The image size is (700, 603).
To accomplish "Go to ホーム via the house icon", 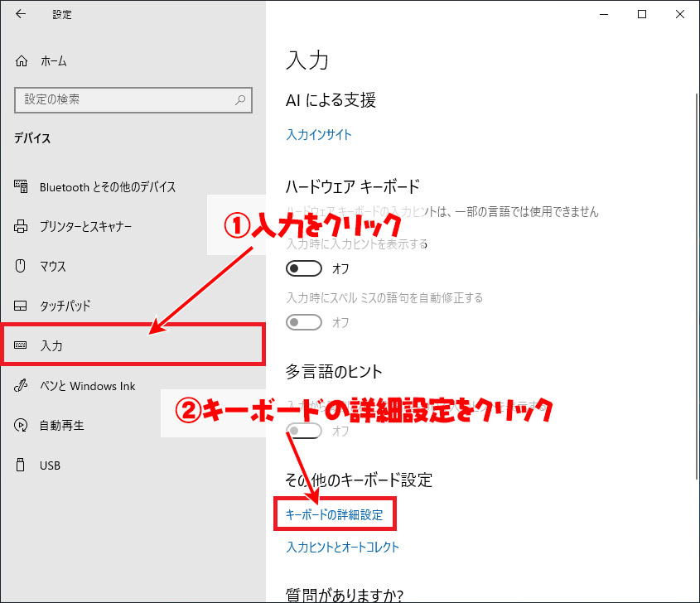I will 22,60.
